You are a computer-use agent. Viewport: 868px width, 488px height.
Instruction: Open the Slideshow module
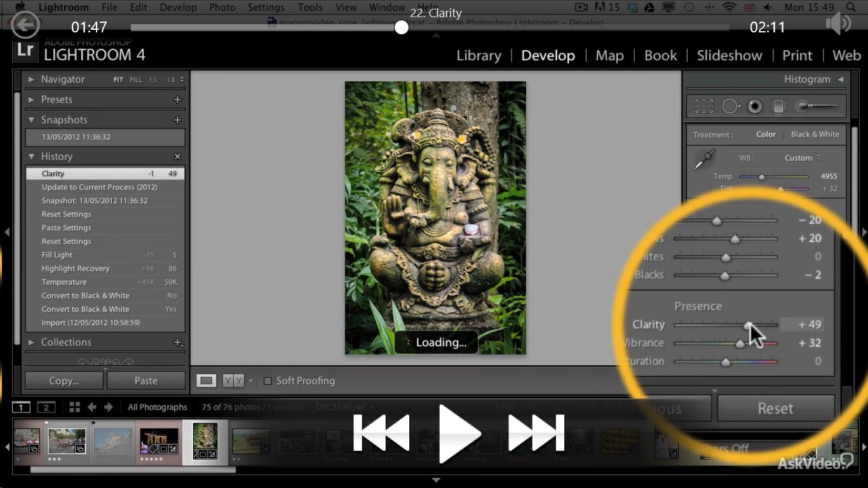729,55
